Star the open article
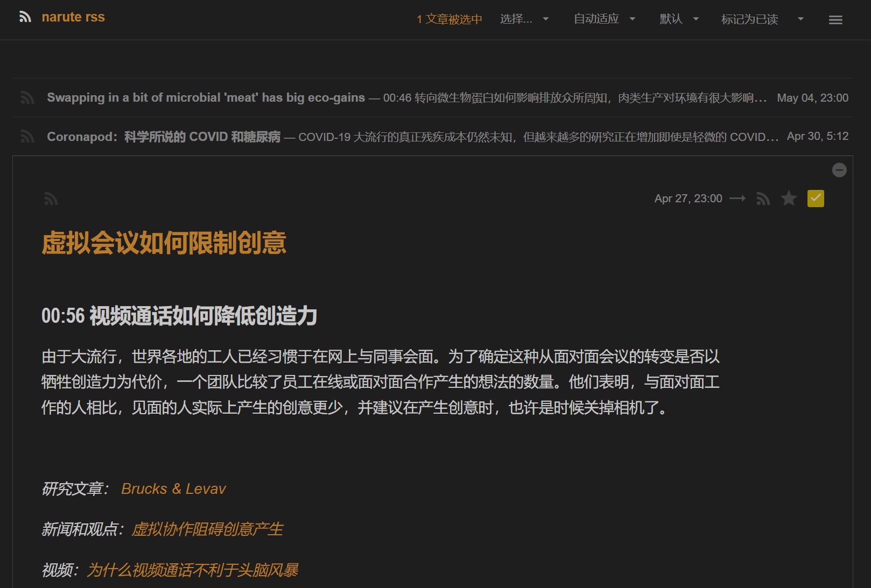Screen dimensions: 871x588 click(789, 199)
